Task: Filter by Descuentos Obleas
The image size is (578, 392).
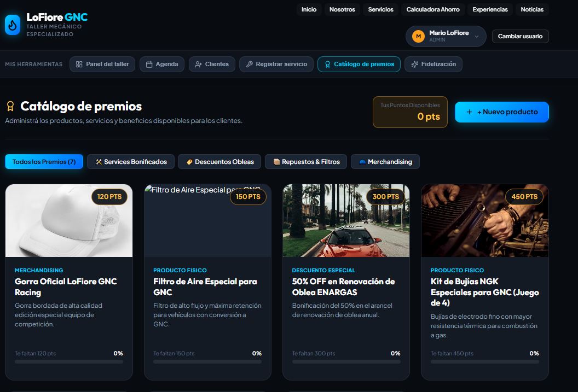Action: tap(219, 162)
